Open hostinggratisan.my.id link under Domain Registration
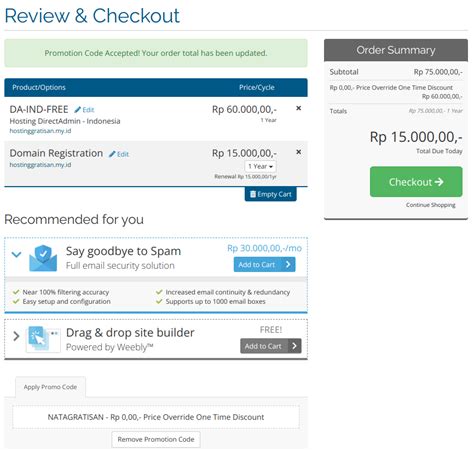474x451 pixels. 40,165
